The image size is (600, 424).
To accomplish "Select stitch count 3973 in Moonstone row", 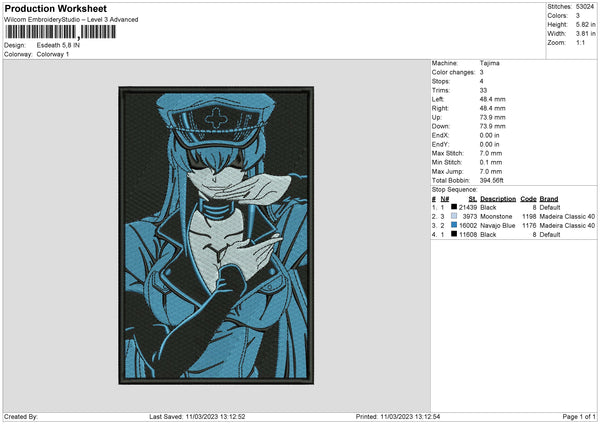I will coord(470,217).
